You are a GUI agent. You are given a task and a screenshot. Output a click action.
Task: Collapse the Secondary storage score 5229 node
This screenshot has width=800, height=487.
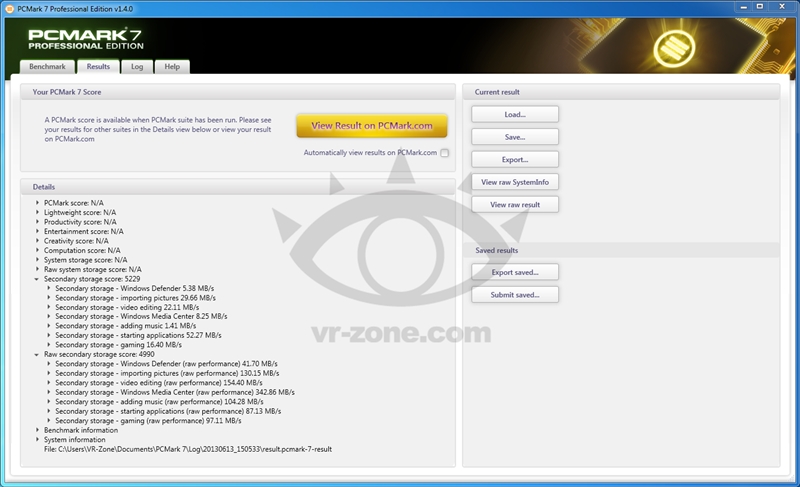(37, 279)
